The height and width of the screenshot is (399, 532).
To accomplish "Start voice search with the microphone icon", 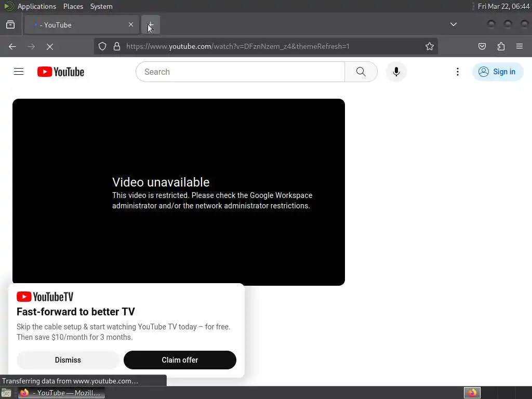I will [396, 72].
